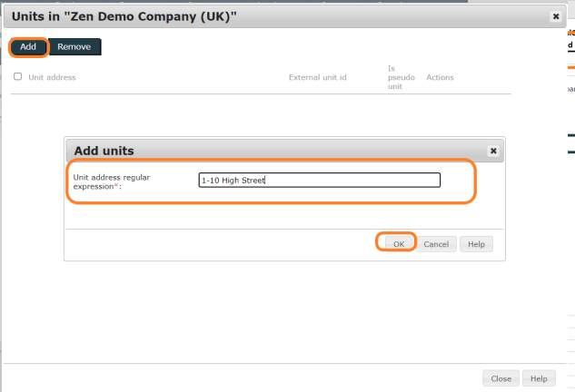Click the red required asterisk beside expression label
The image size is (575, 392).
(115, 185)
